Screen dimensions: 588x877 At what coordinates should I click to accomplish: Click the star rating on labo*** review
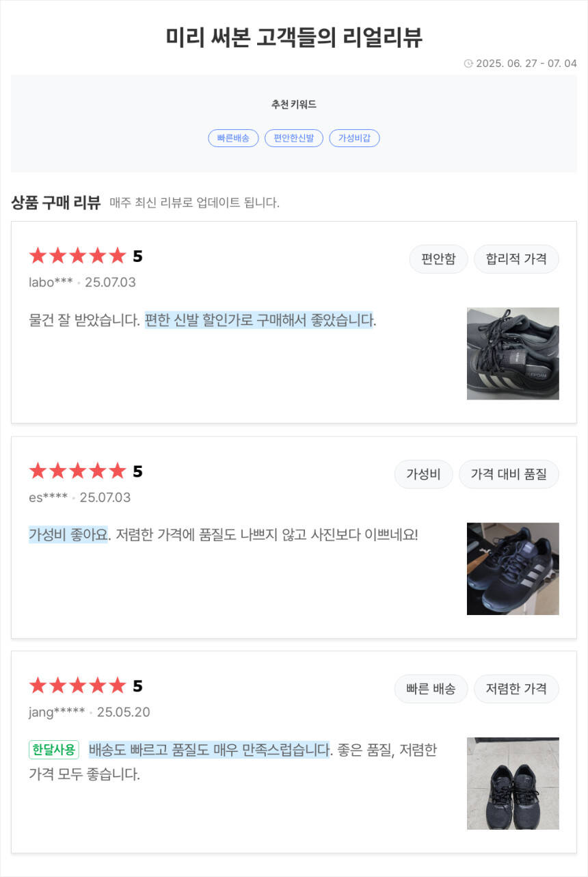pyautogui.click(x=78, y=257)
